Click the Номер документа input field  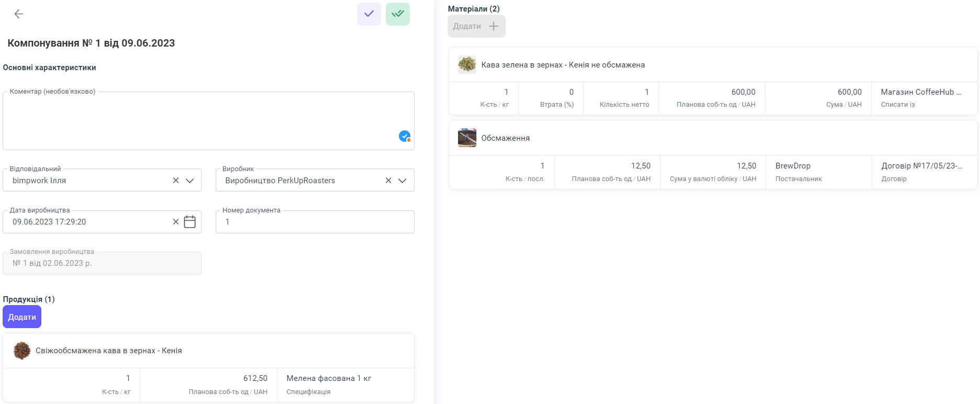pyautogui.click(x=314, y=222)
